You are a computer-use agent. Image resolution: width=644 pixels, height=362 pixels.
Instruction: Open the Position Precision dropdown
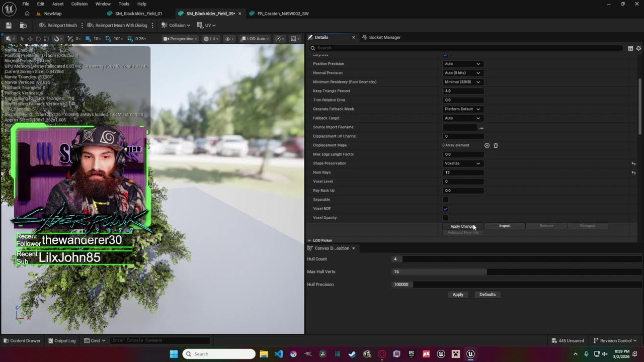click(462, 64)
